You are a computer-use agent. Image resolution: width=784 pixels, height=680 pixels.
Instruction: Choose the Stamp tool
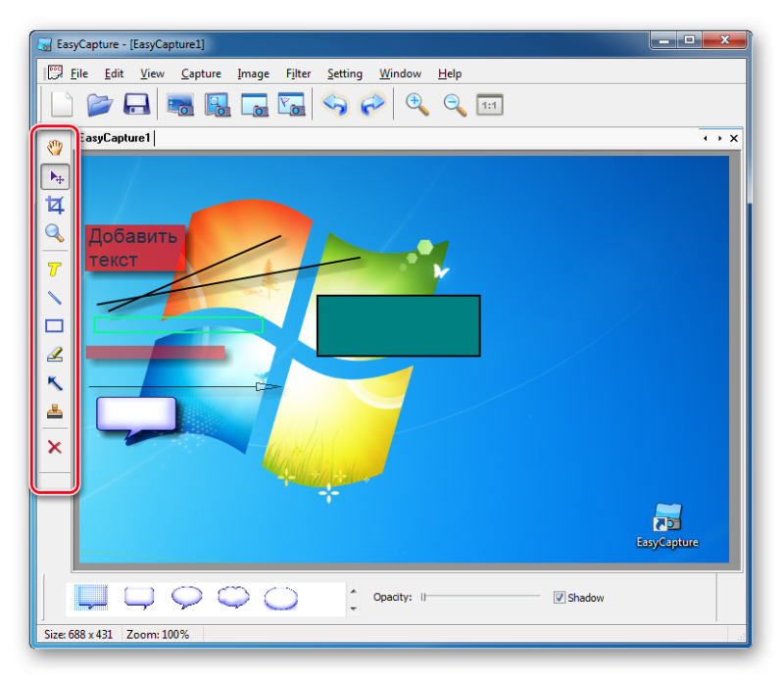coord(55,412)
